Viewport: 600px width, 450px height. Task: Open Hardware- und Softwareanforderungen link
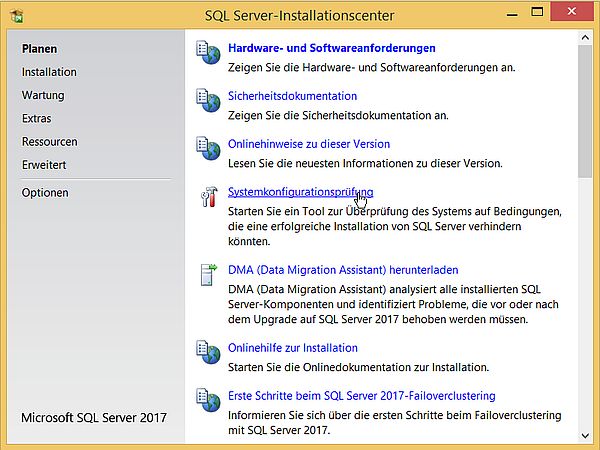tap(331, 48)
